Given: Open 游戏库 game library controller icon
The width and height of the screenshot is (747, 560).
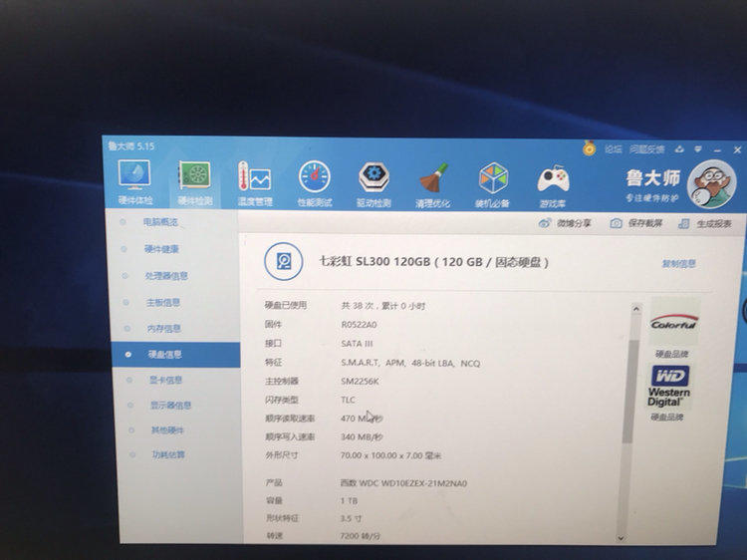Looking at the screenshot, I should pyautogui.click(x=553, y=186).
